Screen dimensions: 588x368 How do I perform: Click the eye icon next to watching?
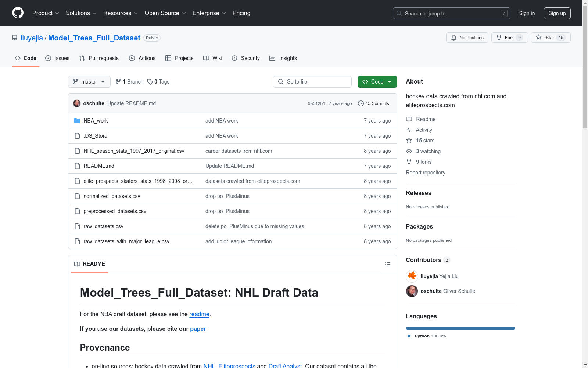tap(409, 151)
